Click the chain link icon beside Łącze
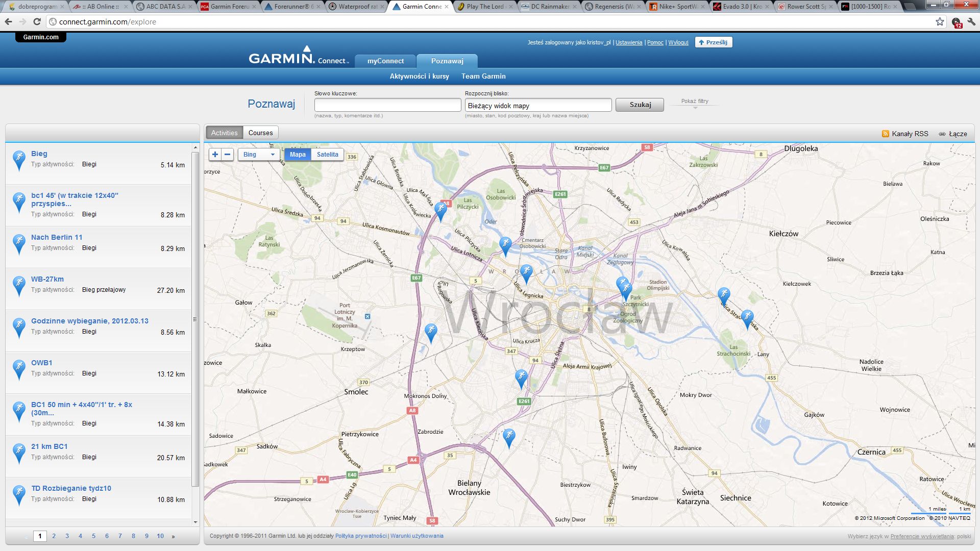 point(942,134)
